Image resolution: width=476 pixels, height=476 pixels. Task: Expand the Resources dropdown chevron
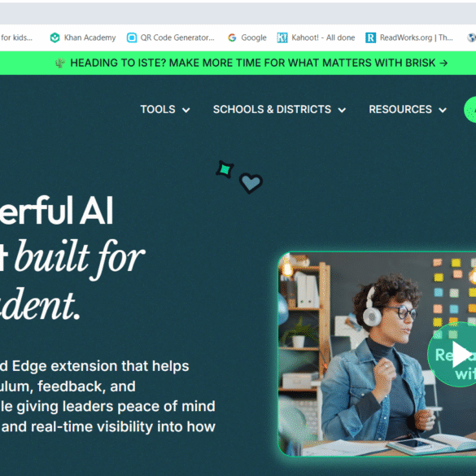click(443, 110)
